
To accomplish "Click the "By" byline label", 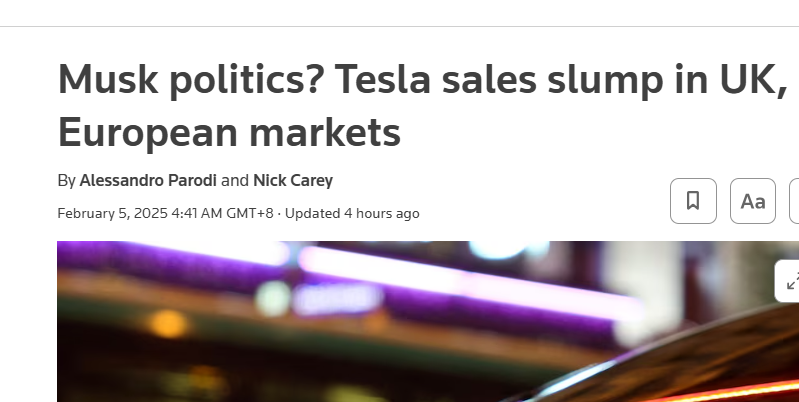I will (x=66, y=181).
